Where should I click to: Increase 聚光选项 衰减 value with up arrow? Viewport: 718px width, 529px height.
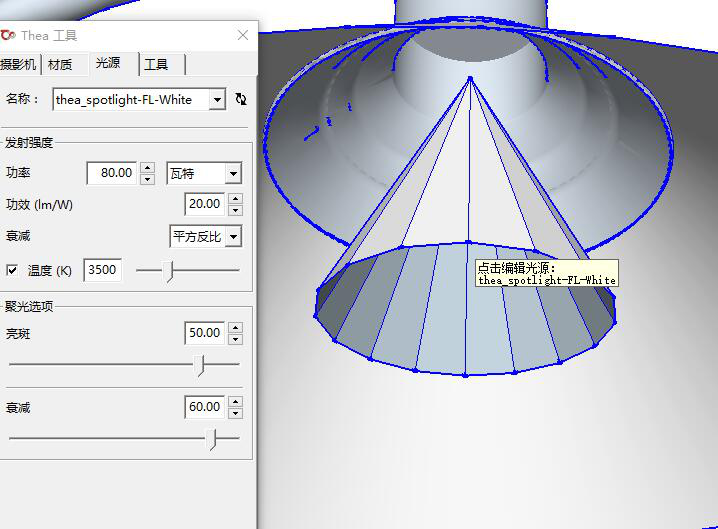click(235, 402)
